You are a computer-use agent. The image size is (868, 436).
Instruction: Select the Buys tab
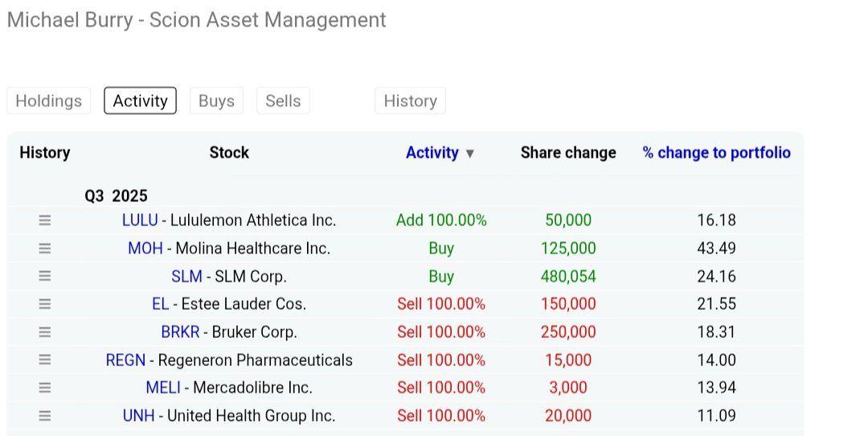[216, 101]
